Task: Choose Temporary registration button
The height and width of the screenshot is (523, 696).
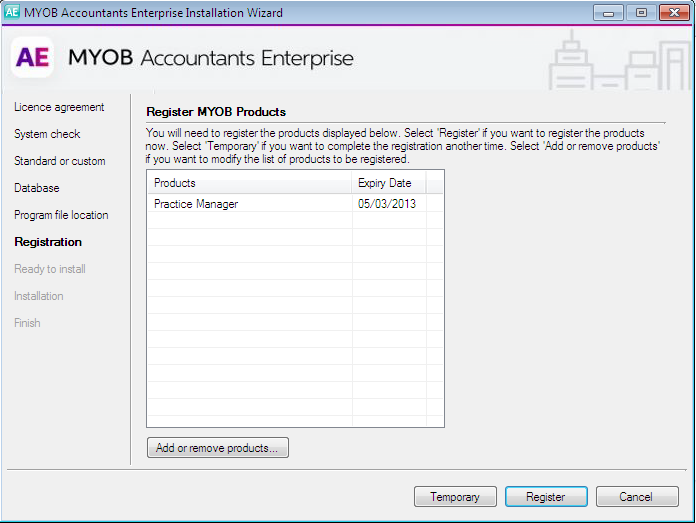Action: click(455, 497)
